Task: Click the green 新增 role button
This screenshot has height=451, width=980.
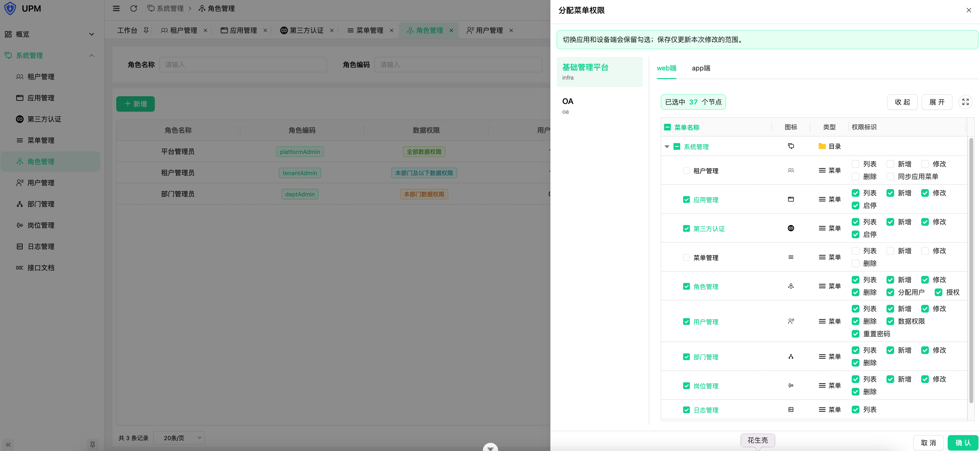Action: coord(136,104)
